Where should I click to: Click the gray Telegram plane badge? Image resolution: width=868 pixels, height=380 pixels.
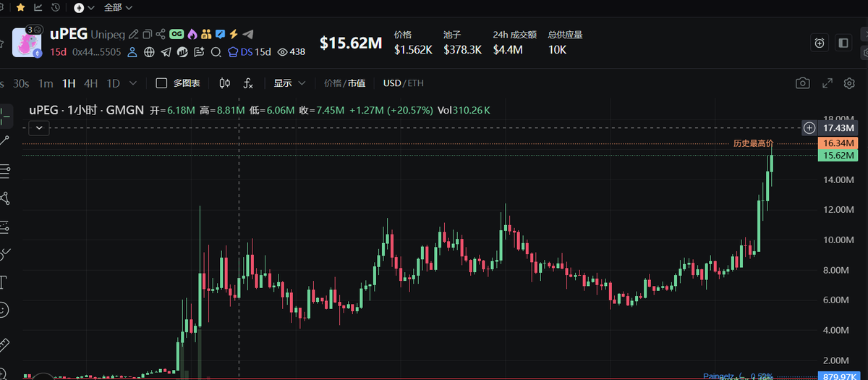pyautogui.click(x=248, y=34)
